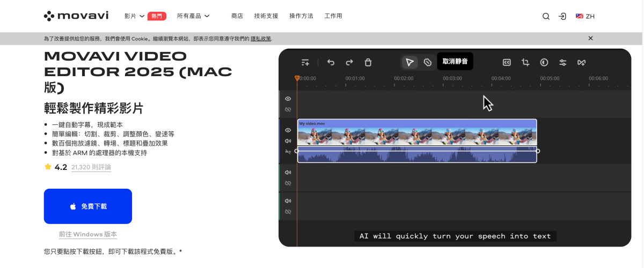644x268 pixels.
Task: Click the orange playhead marker at timeline start
Action: coord(297,78)
